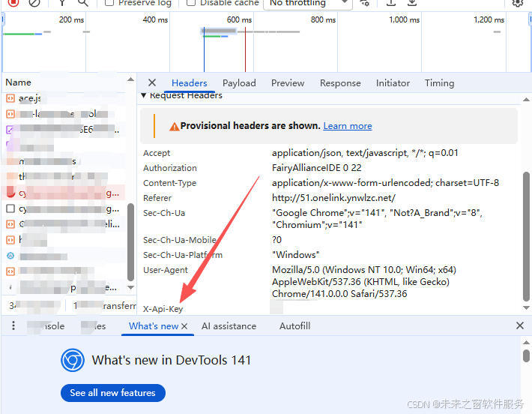Screen dimensions: 532x414
Task: Stop recording the network log
Action: pos(13,2)
